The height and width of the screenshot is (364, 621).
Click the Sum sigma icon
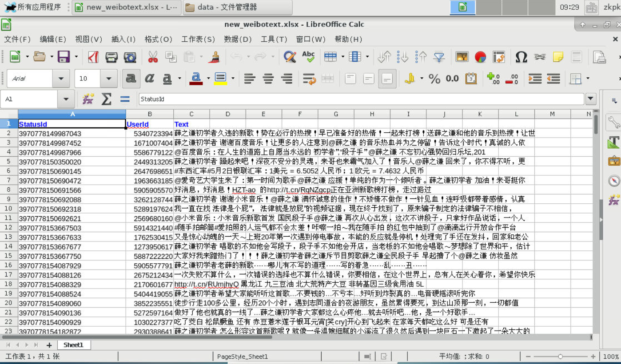click(106, 99)
